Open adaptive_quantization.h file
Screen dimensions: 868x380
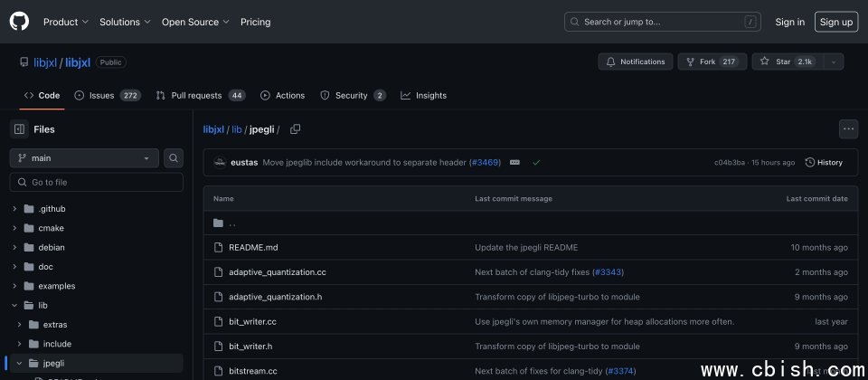(276, 297)
